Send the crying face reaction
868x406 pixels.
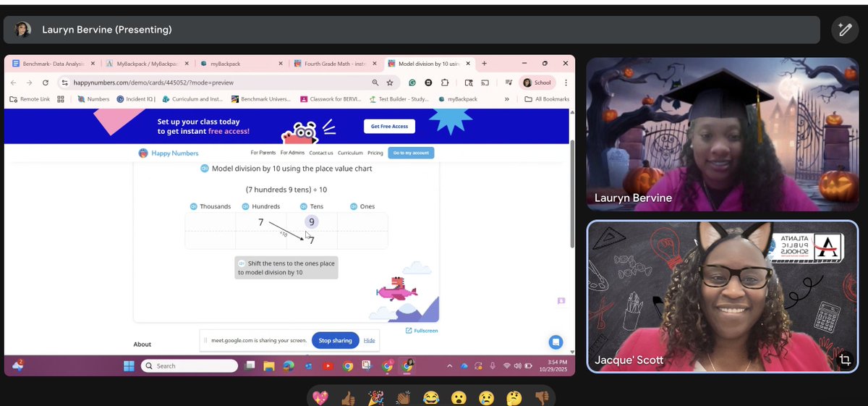(486, 397)
